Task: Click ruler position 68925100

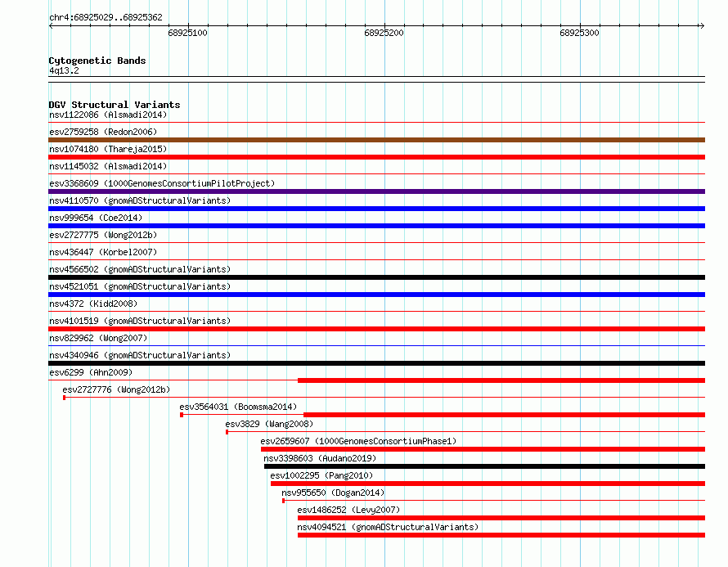Action: pos(187,33)
